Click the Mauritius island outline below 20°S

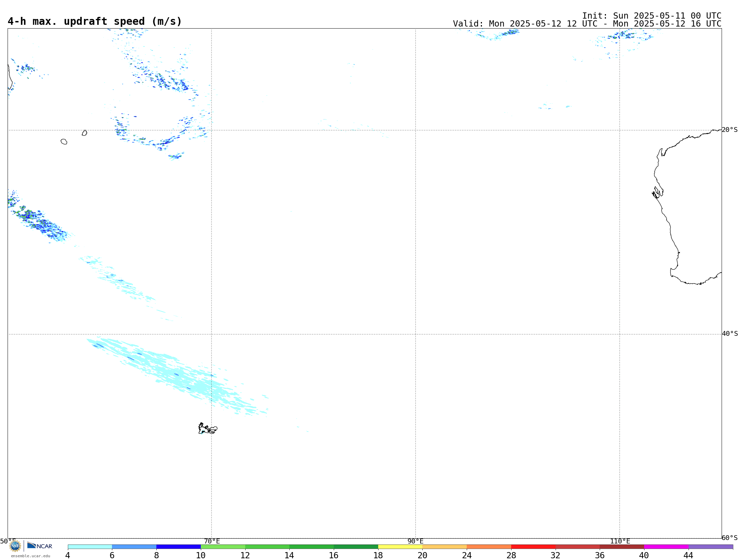tap(84, 133)
